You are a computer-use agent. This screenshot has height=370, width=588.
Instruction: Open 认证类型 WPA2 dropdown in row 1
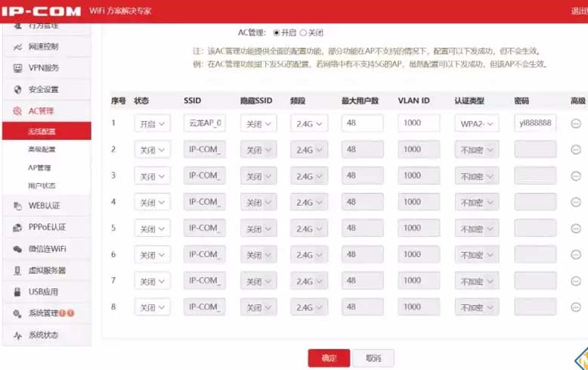477,123
